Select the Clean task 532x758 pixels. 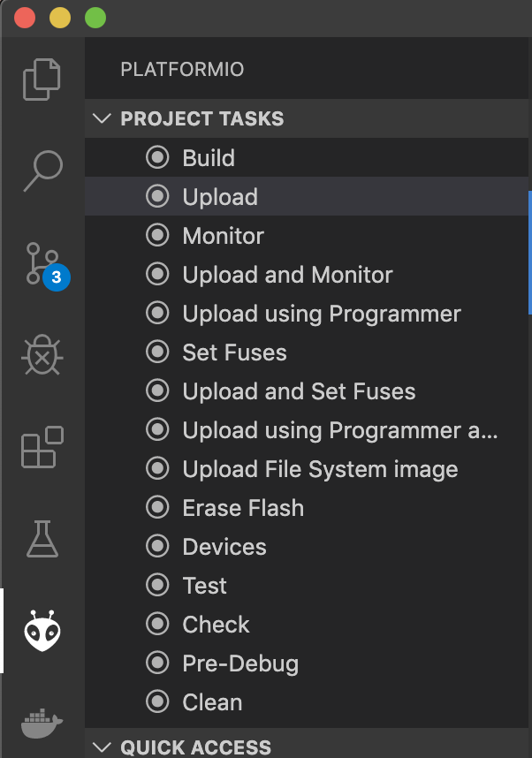[307, 702]
